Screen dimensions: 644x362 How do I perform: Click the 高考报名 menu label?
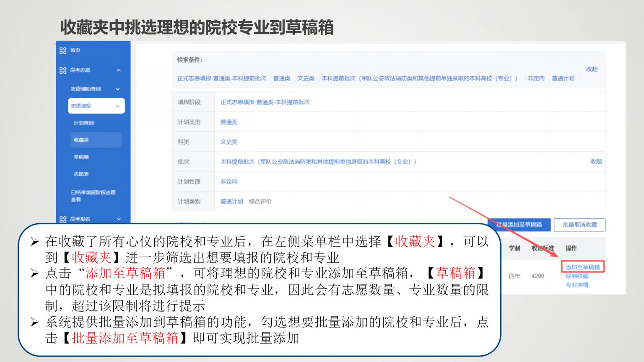[80, 219]
